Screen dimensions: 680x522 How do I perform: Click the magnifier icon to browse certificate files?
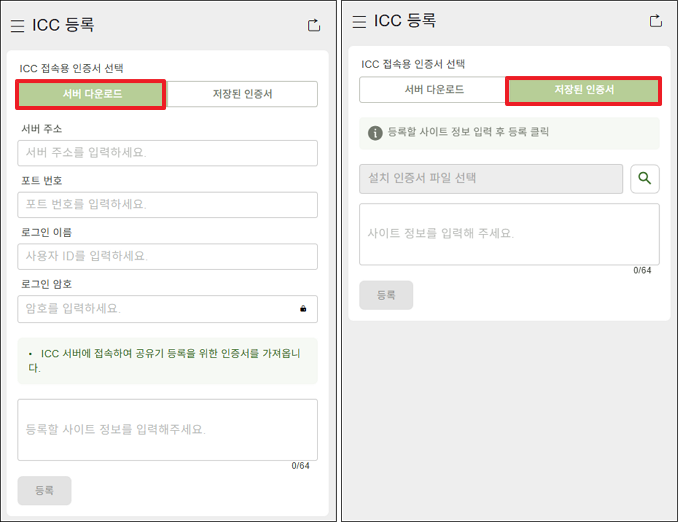(645, 179)
